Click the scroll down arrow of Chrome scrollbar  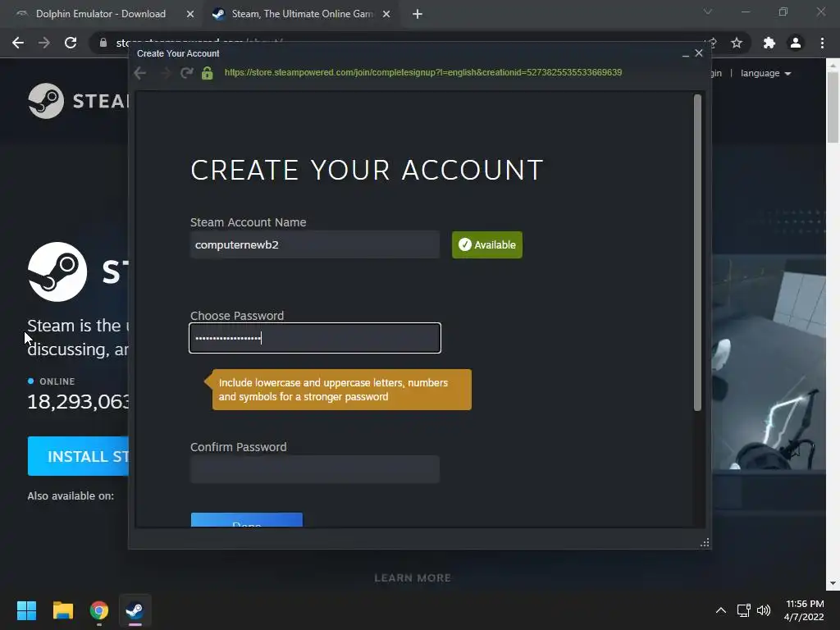click(x=833, y=583)
